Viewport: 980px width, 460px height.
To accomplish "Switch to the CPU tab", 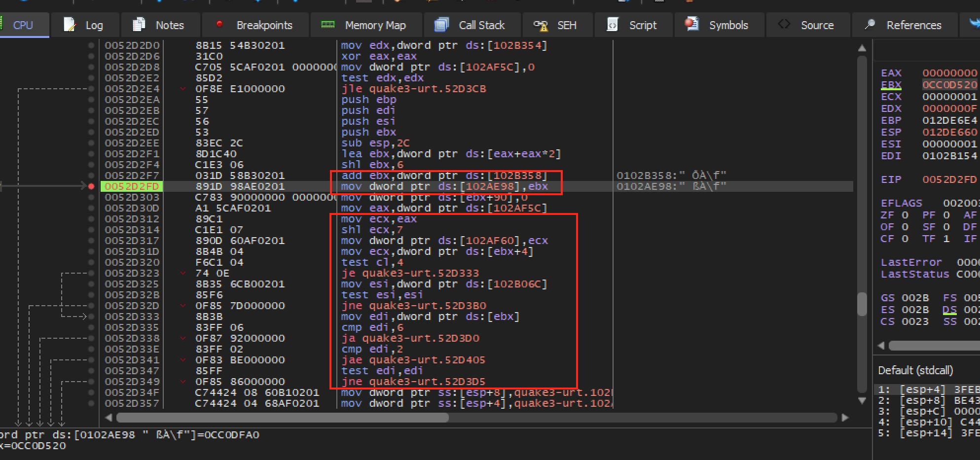I will 23,25.
